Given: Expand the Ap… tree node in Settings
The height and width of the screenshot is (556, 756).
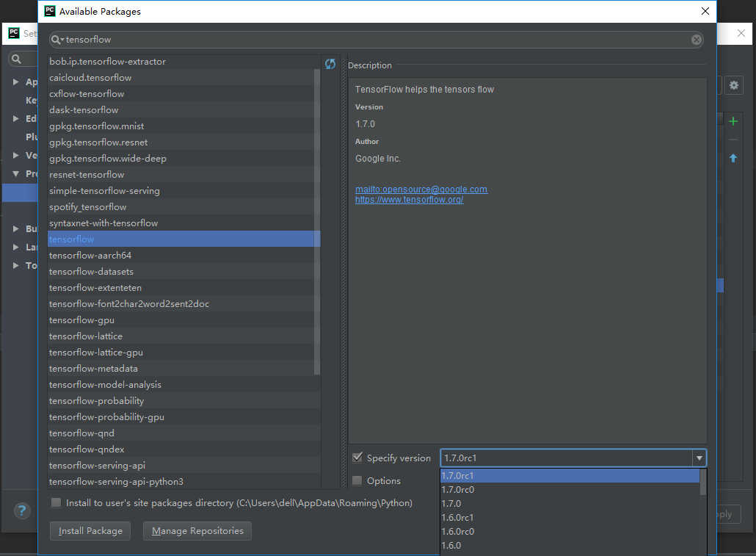Looking at the screenshot, I should [16, 82].
